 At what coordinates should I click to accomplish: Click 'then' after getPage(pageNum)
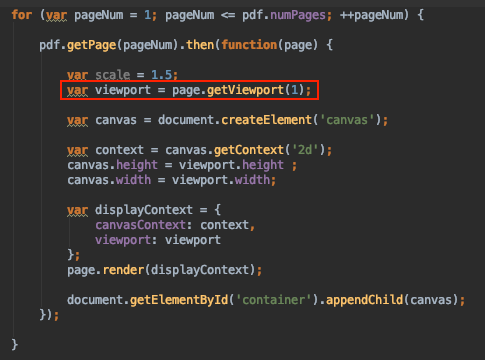point(200,45)
